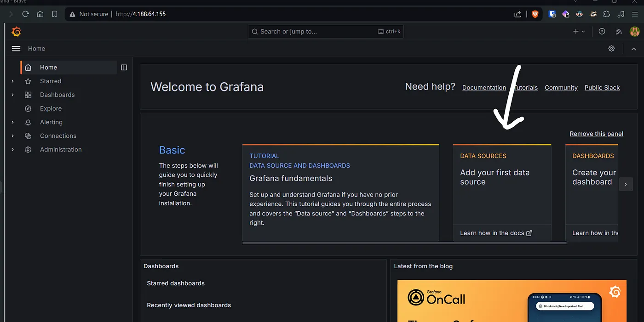Click the Explore compass icon
Image resolution: width=644 pixels, height=322 pixels.
pos(28,109)
